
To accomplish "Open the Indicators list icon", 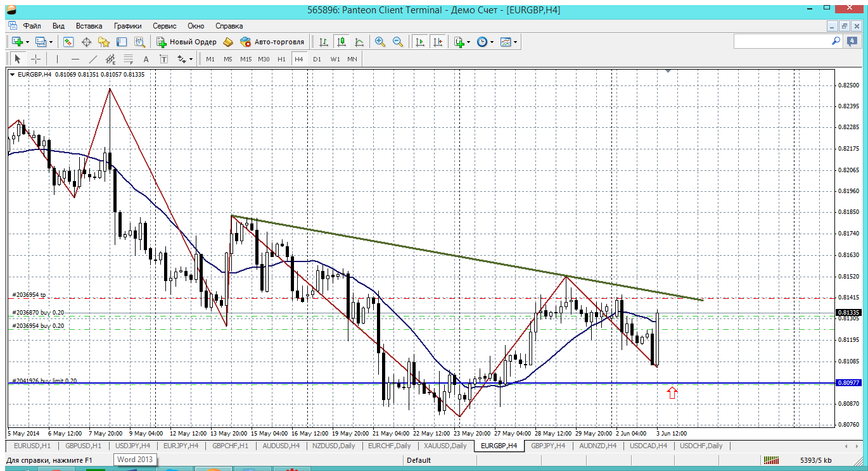I will (459, 42).
